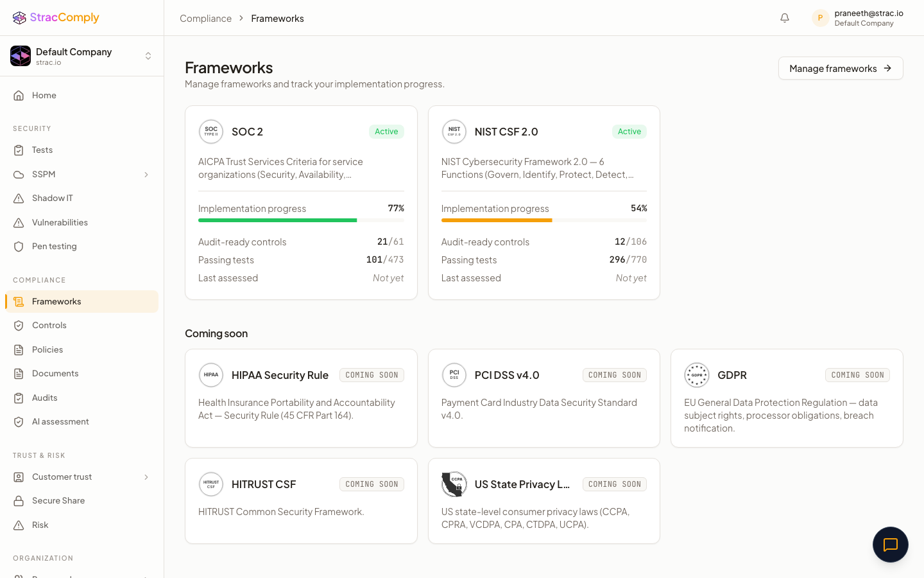This screenshot has height=578, width=924.
Task: Click the Home house icon
Action: (19, 96)
